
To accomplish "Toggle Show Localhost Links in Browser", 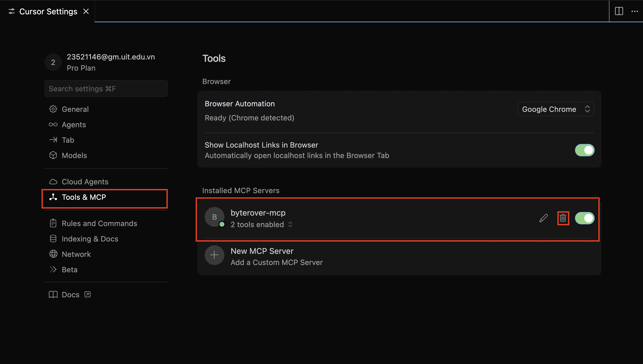I will pyautogui.click(x=585, y=150).
